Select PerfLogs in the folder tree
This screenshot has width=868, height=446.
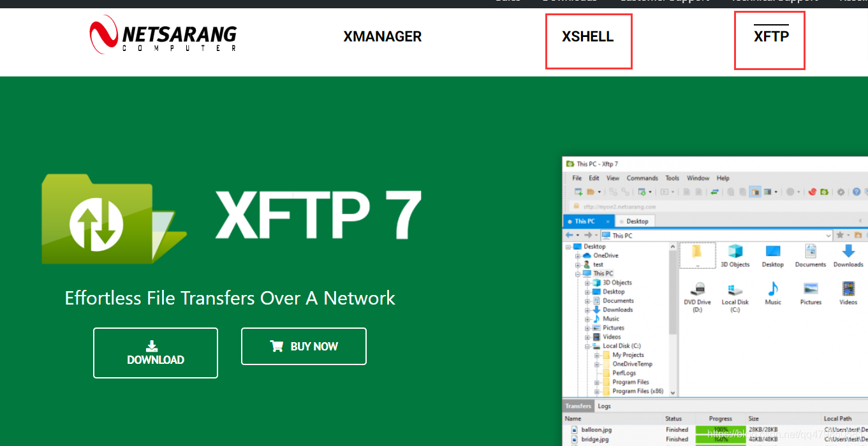click(x=624, y=373)
